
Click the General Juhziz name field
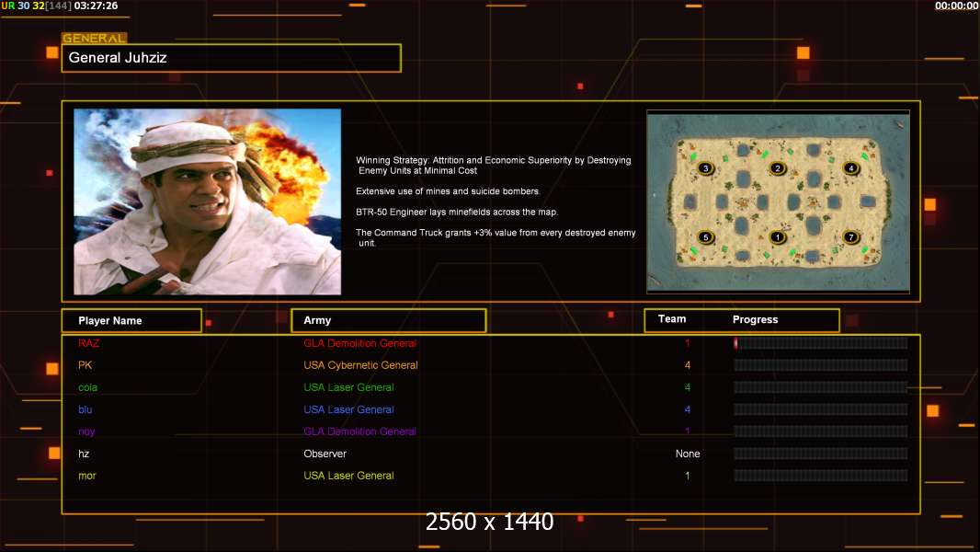tap(232, 58)
